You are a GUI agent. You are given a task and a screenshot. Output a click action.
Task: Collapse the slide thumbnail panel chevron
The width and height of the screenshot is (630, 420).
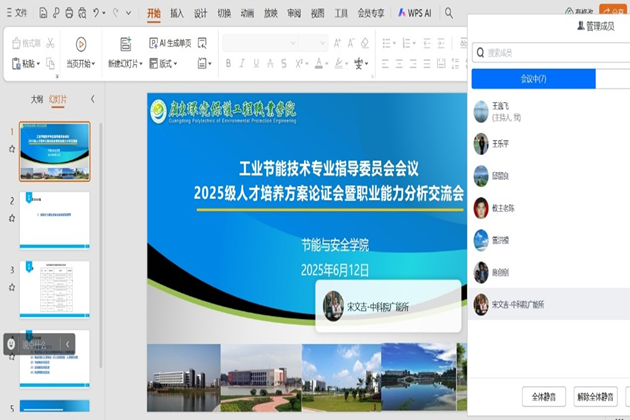(93, 99)
